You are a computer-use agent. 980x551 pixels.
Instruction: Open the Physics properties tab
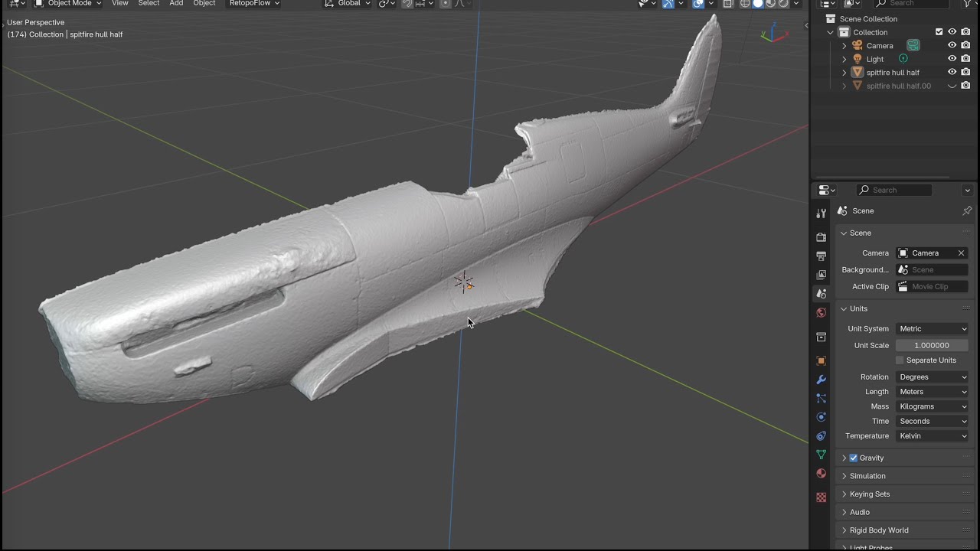[821, 417]
